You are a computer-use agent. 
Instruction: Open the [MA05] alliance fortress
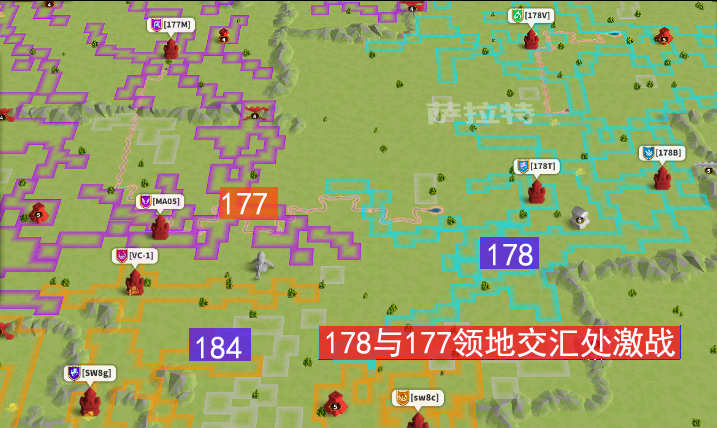(160, 226)
